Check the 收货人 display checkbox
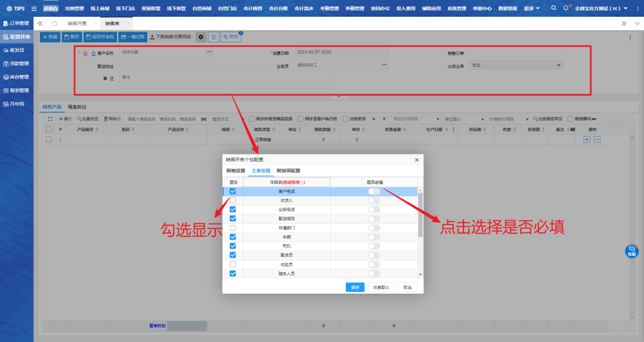 click(233, 201)
